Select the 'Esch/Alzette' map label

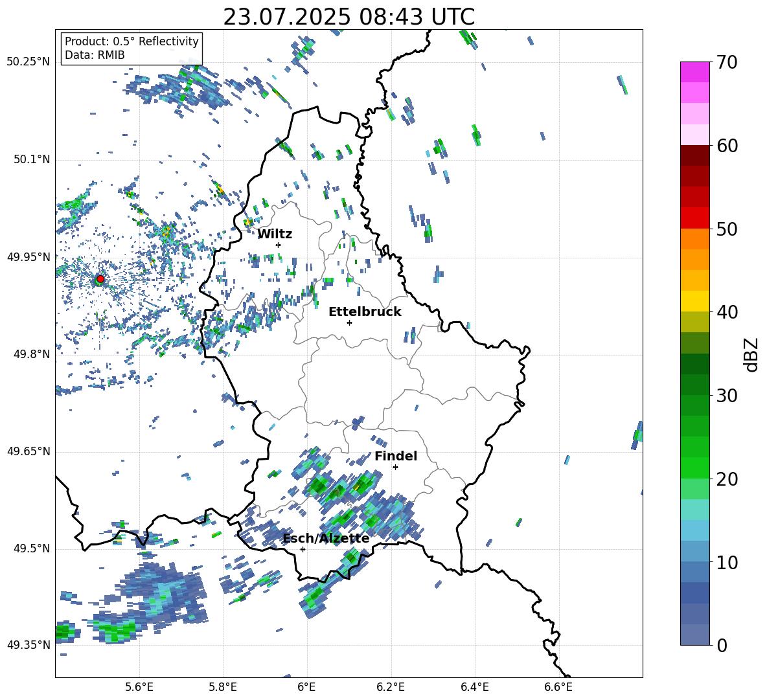[x=326, y=538]
